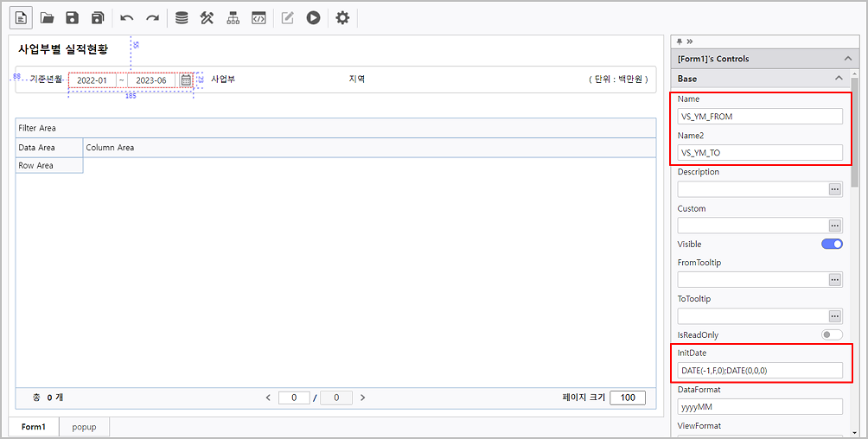The image size is (868, 439).
Task: Select the Form1 tab
Action: point(34,427)
